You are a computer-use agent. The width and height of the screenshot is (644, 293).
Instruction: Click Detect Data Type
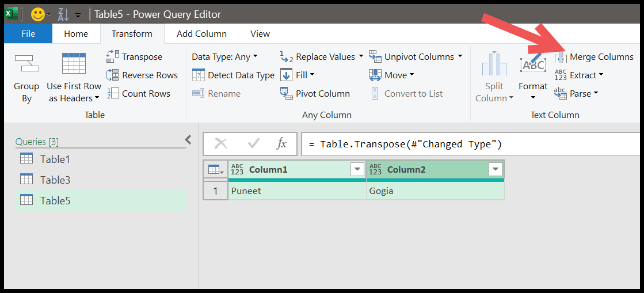(x=233, y=75)
